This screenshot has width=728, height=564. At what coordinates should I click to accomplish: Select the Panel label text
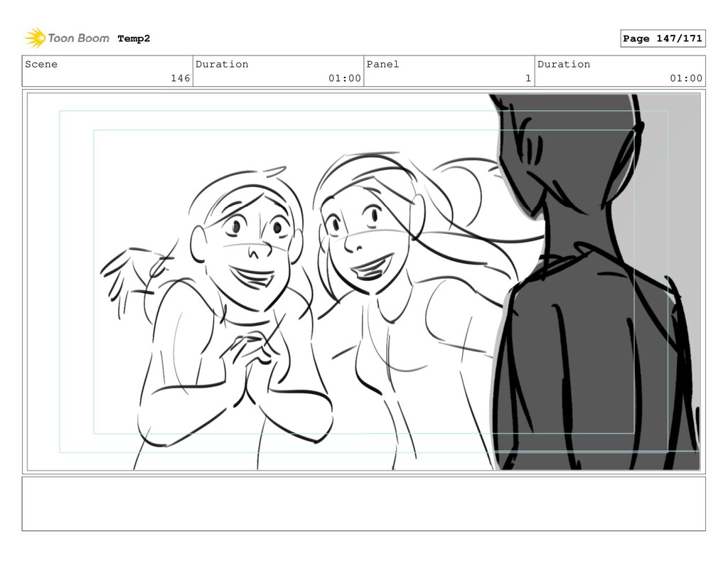[x=382, y=64]
